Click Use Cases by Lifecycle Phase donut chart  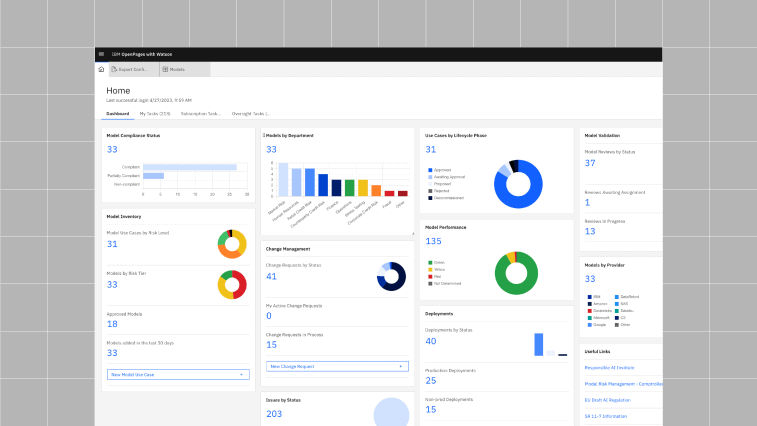(x=518, y=184)
